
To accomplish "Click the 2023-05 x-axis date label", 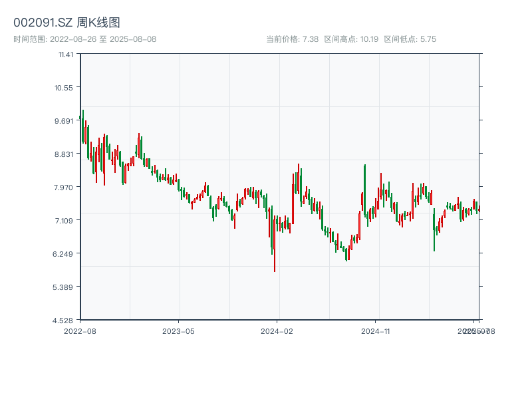I will [178, 331].
